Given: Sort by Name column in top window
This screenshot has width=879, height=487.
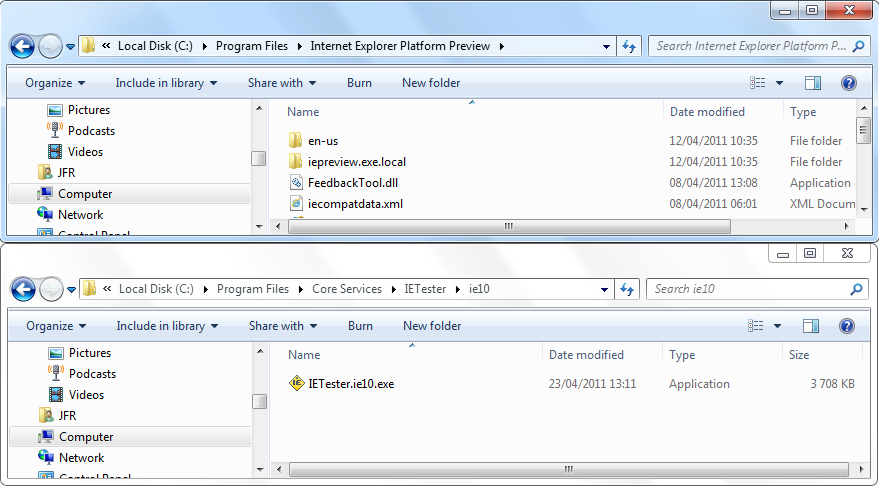Looking at the screenshot, I should (x=303, y=112).
